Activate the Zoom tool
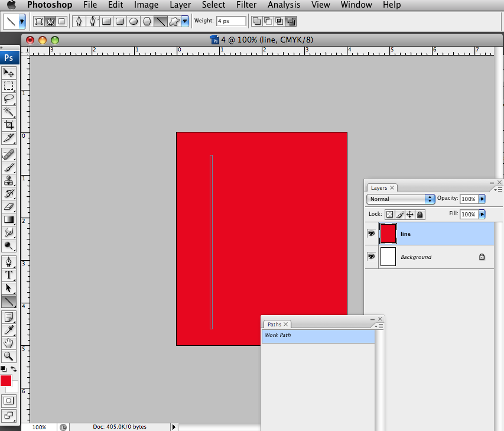Image resolution: width=504 pixels, height=431 pixels. click(x=8, y=356)
